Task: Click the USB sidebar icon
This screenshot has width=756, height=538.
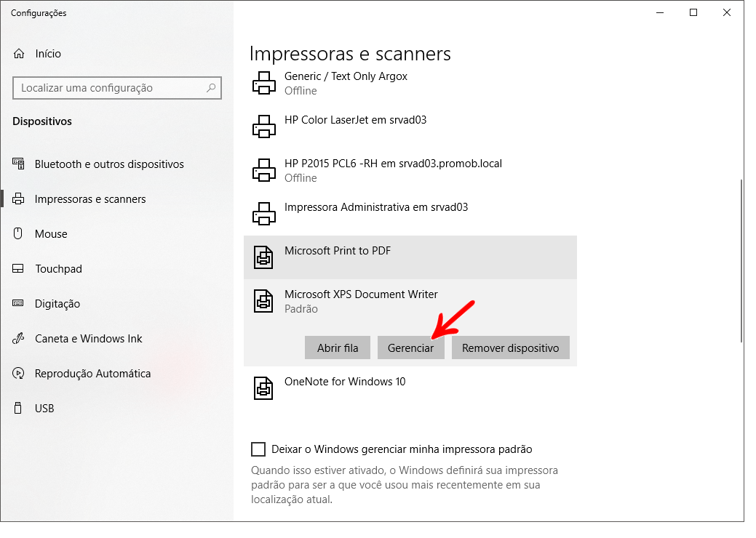Action: point(18,408)
